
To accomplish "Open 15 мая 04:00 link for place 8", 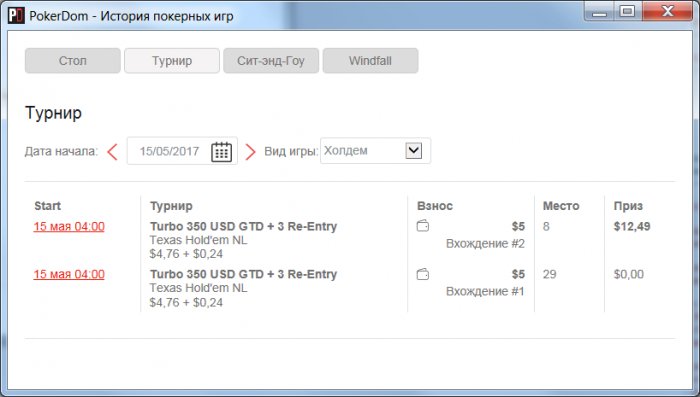I will pyautogui.click(x=69, y=226).
